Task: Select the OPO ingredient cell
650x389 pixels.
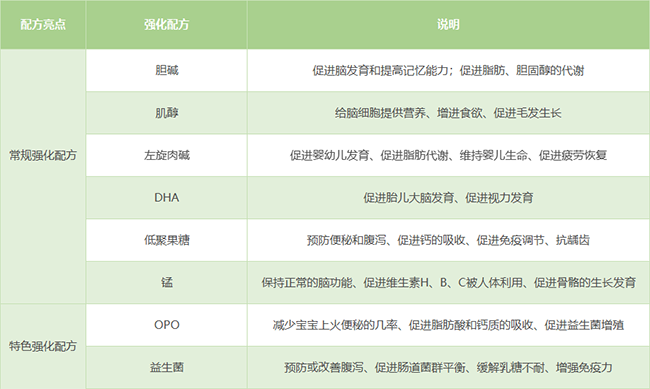Action: pos(167,325)
